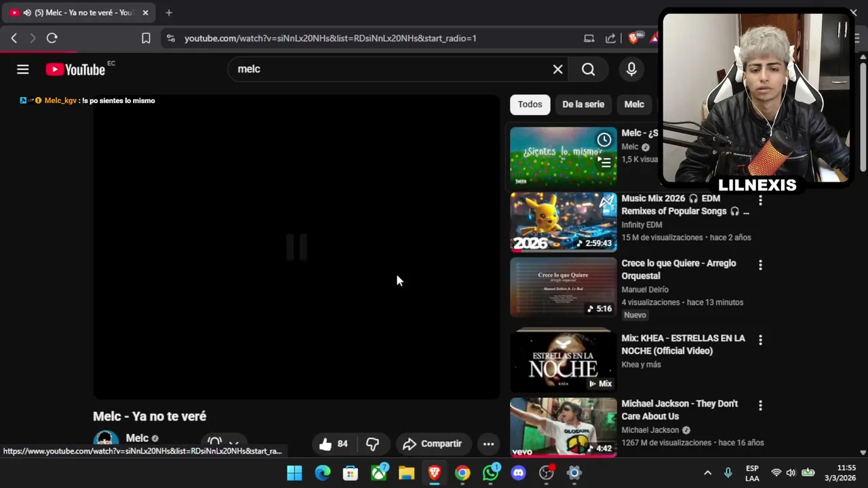Open 'Crece lo que Quiere' video thumbnail

point(564,287)
